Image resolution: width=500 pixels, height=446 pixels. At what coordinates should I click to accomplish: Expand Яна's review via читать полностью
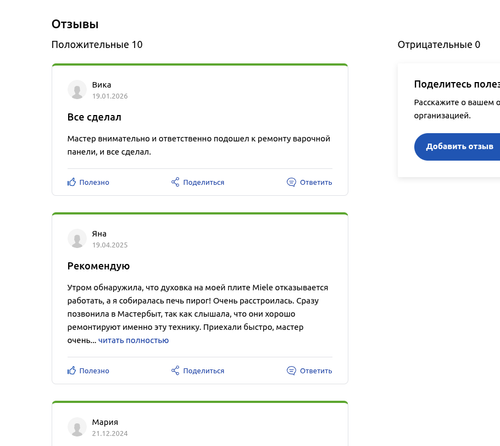point(133,340)
